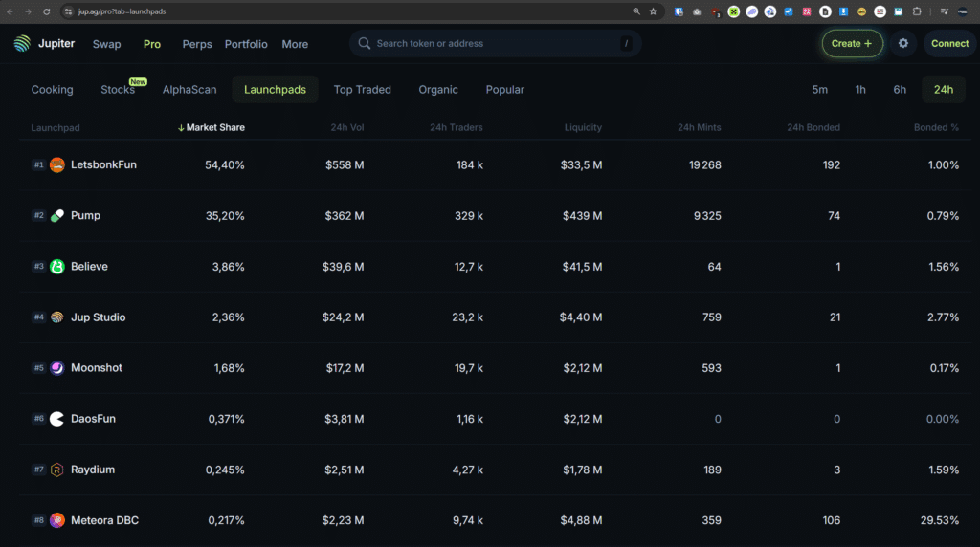
Task: Reload the page with the refresh icon
Action: point(46,11)
